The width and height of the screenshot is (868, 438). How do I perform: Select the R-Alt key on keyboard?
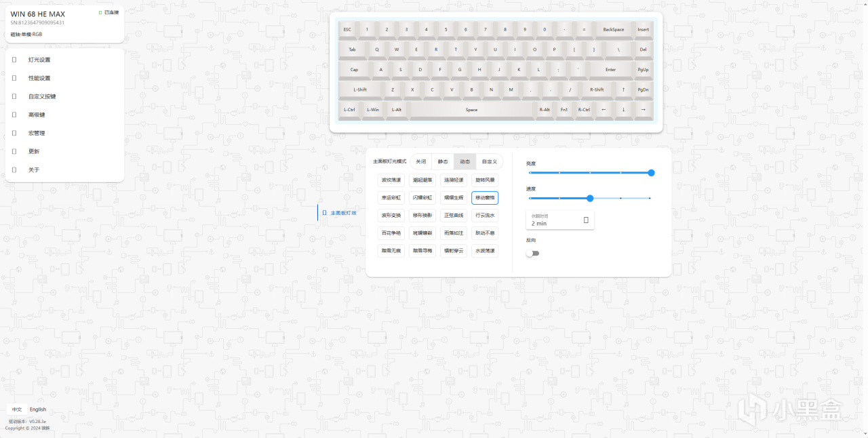pos(545,110)
